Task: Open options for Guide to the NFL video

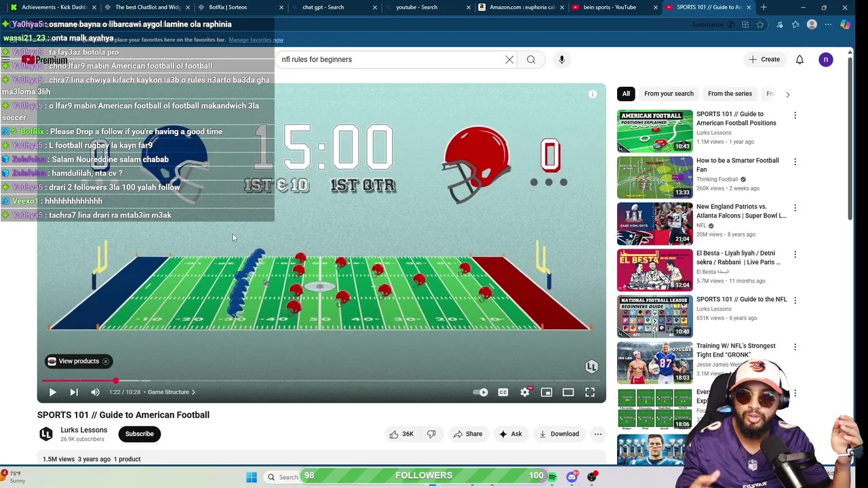Action: tap(795, 300)
